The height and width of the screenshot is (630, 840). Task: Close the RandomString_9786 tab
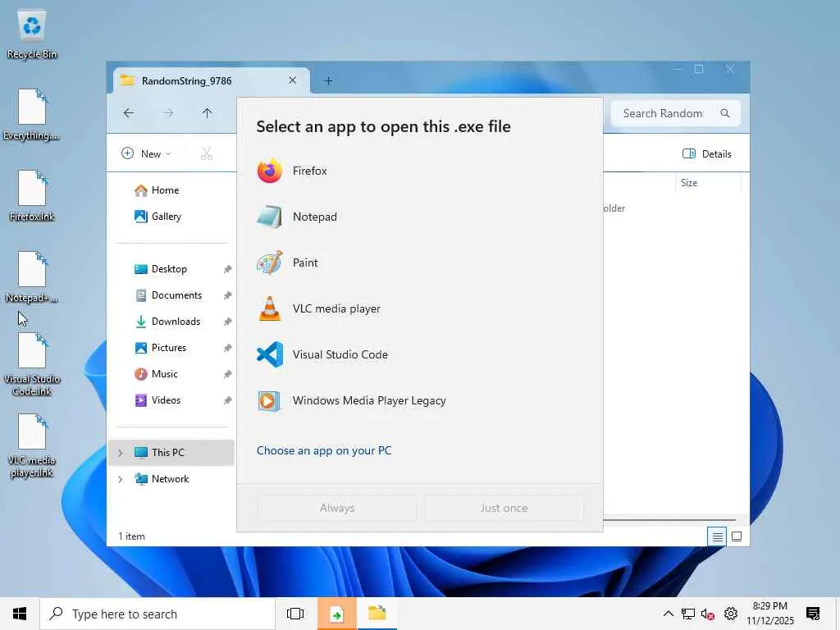(292, 80)
